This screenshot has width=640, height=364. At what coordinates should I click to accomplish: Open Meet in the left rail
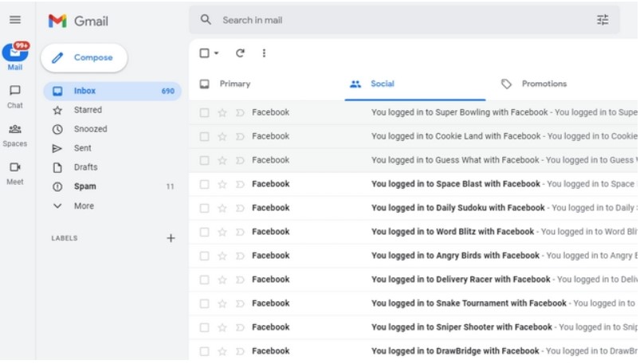click(15, 172)
